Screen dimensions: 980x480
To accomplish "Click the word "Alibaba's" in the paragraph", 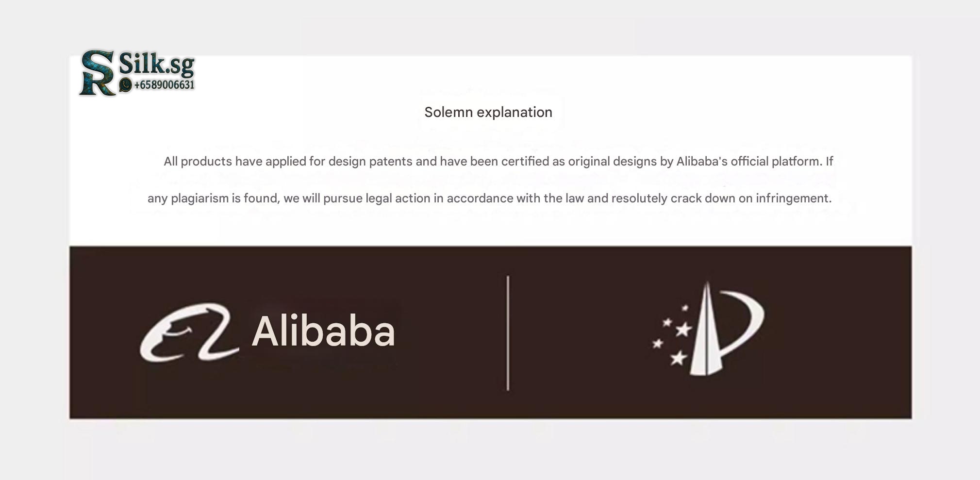I will [x=701, y=161].
